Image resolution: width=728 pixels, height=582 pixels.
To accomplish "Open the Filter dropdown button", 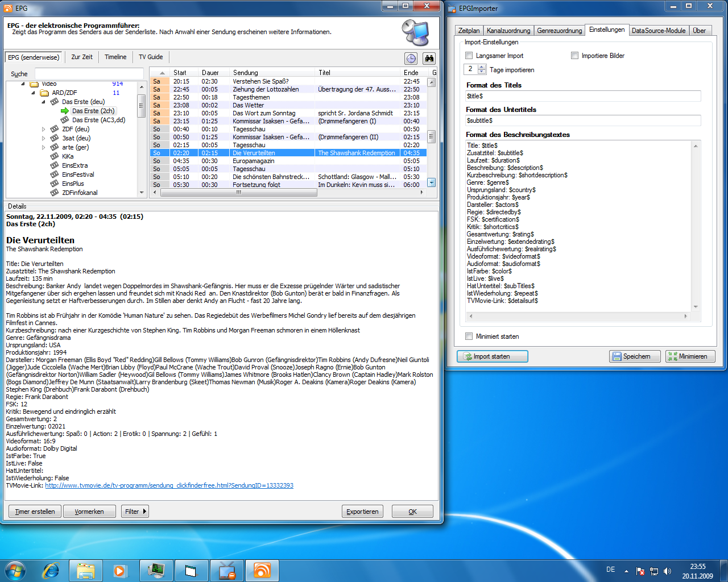I will tap(135, 512).
